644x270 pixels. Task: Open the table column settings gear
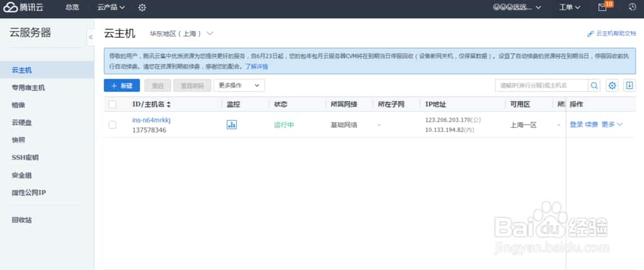(x=612, y=85)
